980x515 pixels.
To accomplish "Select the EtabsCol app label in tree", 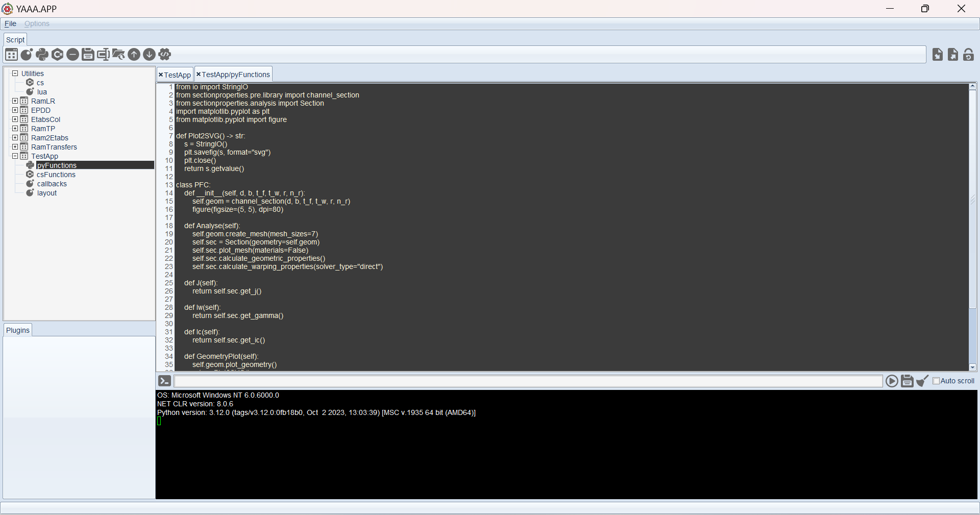I will coord(45,119).
